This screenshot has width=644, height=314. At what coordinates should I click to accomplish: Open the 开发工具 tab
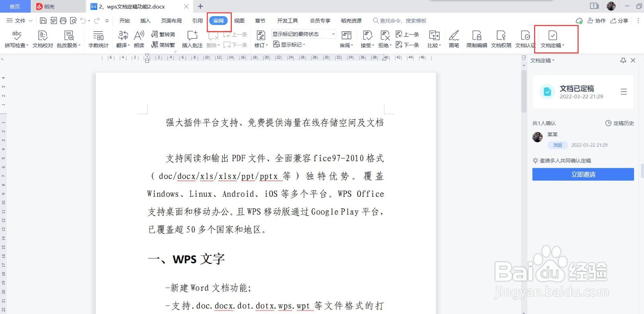287,21
